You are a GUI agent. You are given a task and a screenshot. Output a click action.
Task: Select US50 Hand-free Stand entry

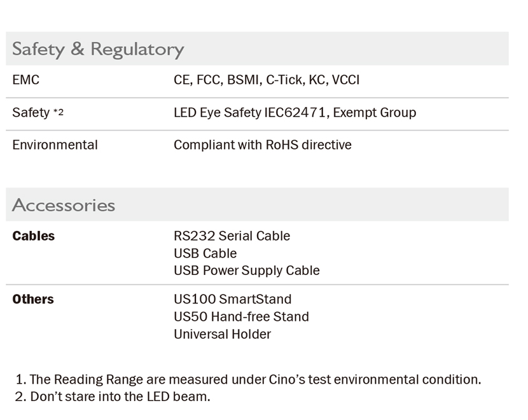tap(242, 317)
